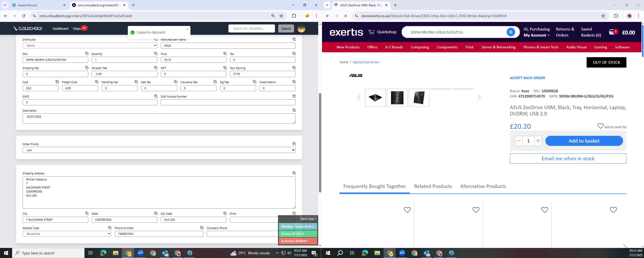
Task: Copy the Freight Cost value
Action: click(x=97, y=82)
